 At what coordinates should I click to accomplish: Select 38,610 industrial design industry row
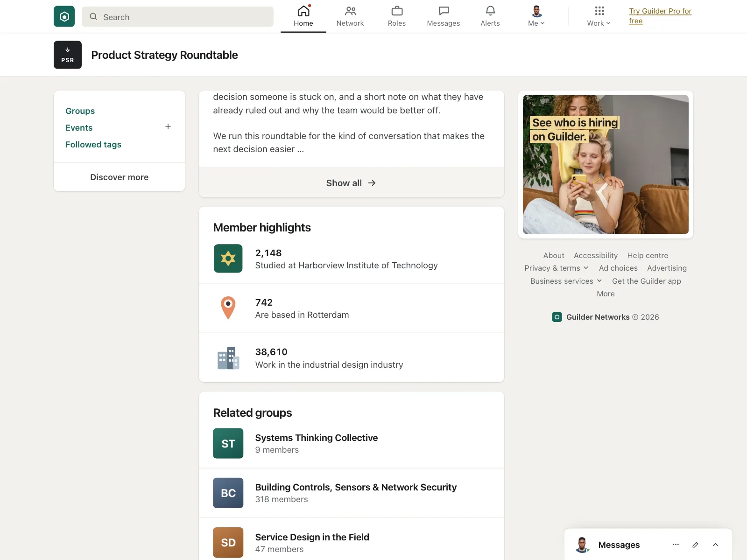(352, 358)
